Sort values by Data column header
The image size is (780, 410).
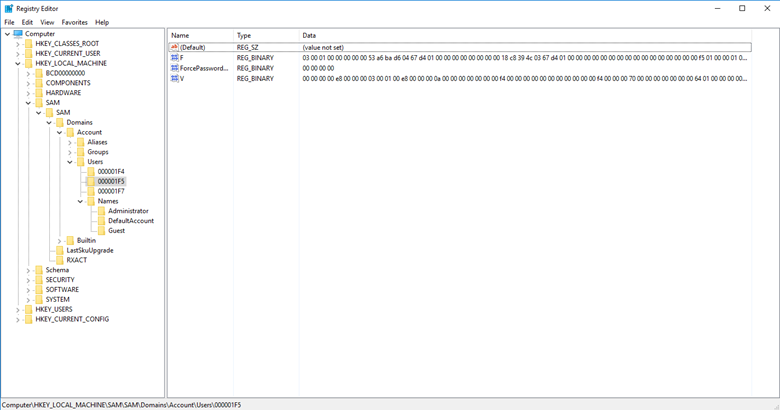[x=525, y=35]
